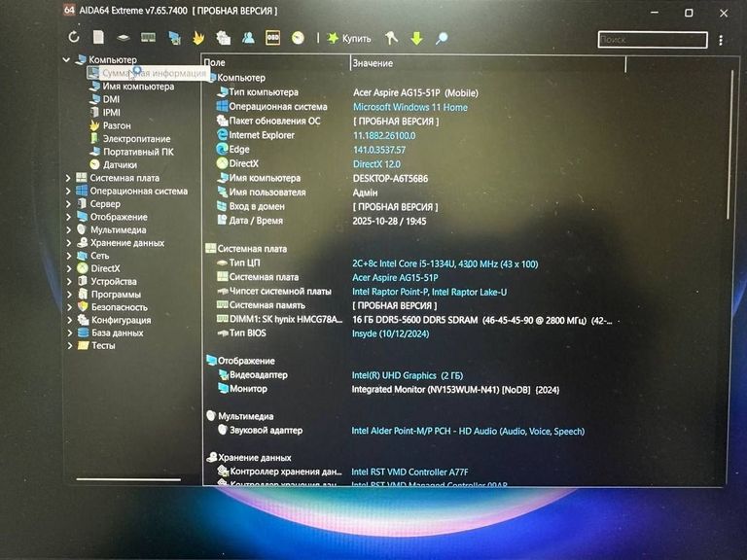This screenshot has width=747, height=560.
Task: Select Тесты in the tree
Action: click(x=96, y=346)
